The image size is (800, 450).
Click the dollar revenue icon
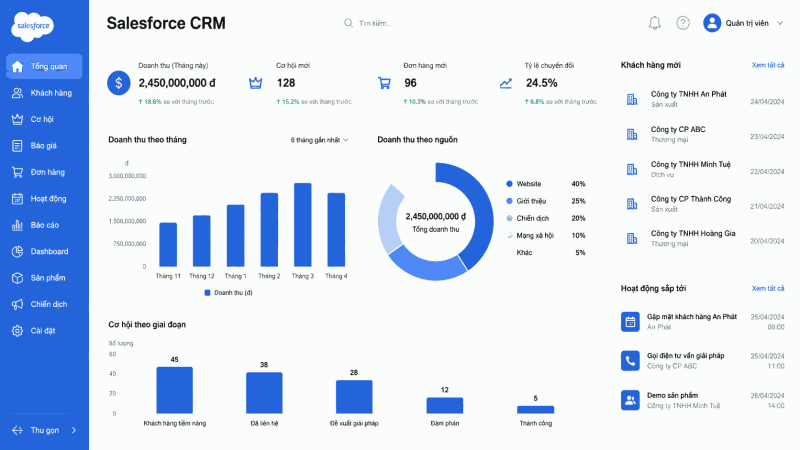click(x=118, y=83)
